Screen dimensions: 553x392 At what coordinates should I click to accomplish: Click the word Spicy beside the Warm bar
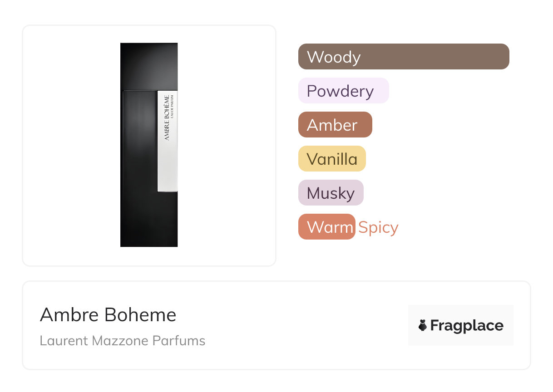click(x=378, y=227)
